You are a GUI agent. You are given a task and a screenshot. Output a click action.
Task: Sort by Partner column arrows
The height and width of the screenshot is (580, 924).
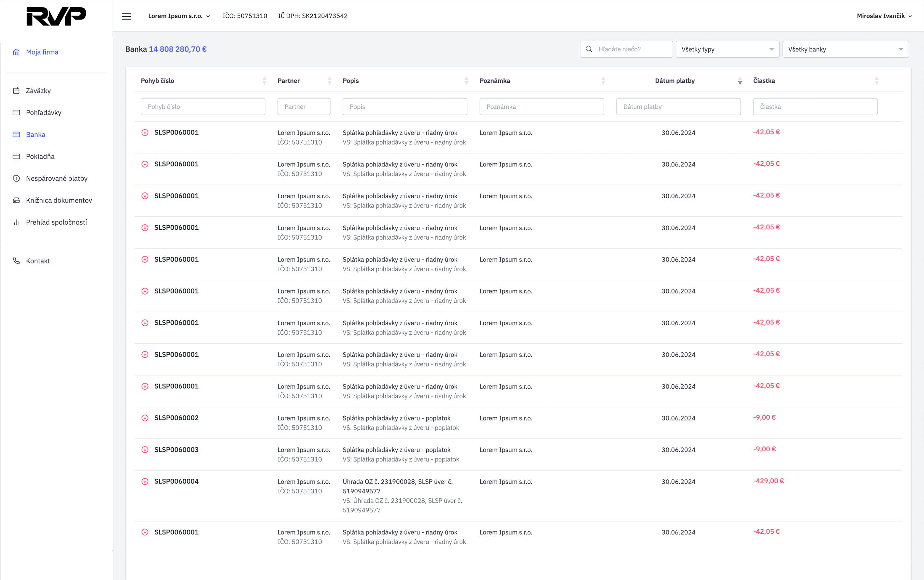(x=330, y=81)
